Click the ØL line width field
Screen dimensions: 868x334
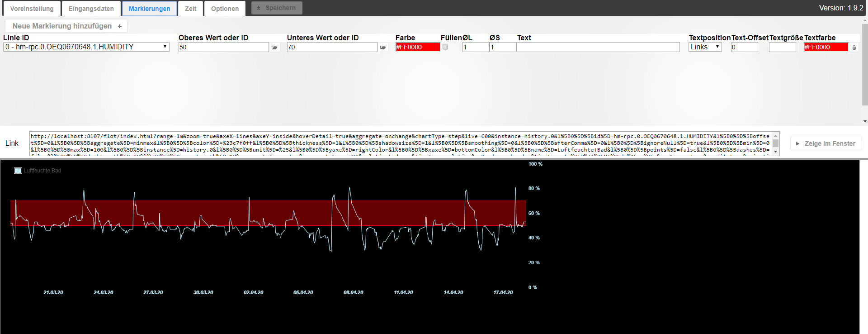point(476,47)
